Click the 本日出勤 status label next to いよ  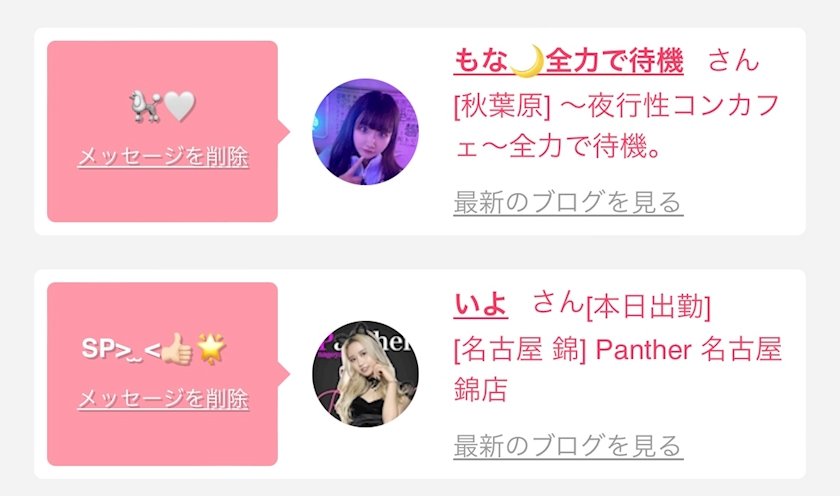(x=649, y=307)
